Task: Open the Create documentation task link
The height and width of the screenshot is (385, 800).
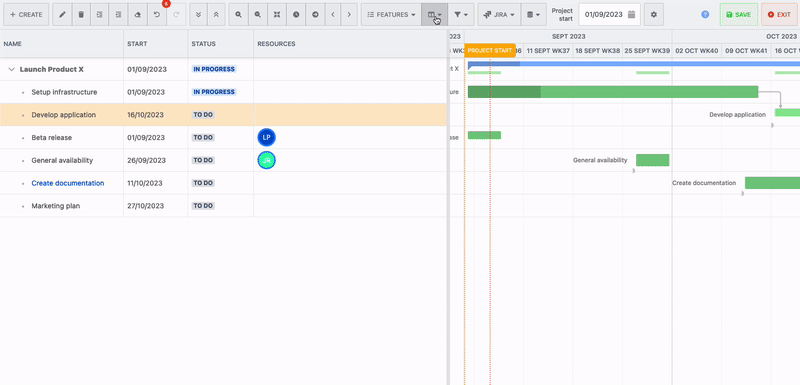Action: click(68, 183)
